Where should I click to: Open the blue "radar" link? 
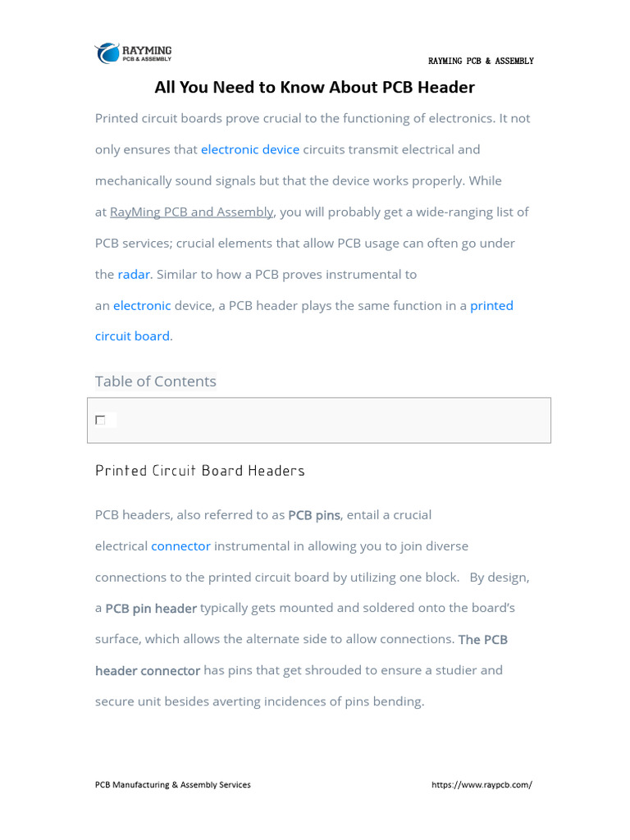click(134, 274)
